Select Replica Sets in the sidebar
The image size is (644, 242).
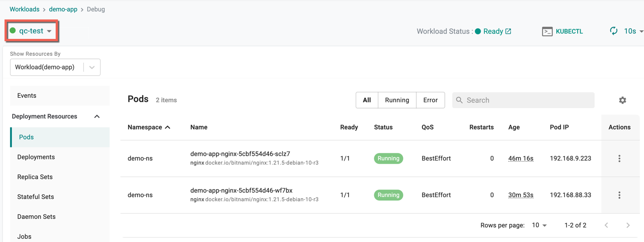pyautogui.click(x=35, y=177)
